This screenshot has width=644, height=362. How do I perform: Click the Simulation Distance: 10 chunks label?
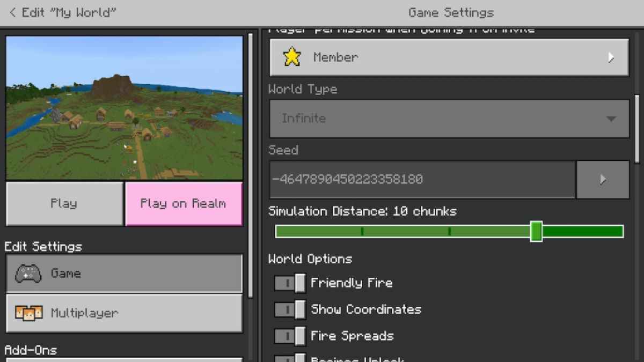[x=362, y=211]
